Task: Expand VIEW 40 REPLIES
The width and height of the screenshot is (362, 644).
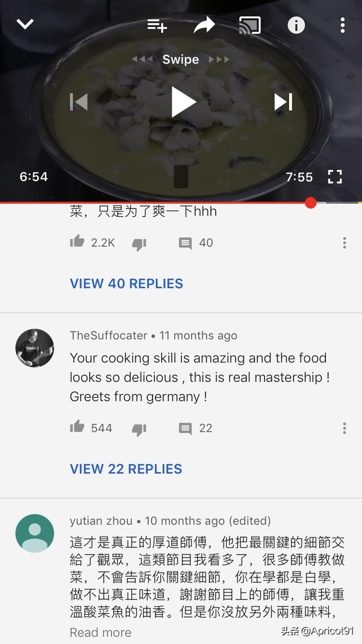Action: tap(126, 284)
